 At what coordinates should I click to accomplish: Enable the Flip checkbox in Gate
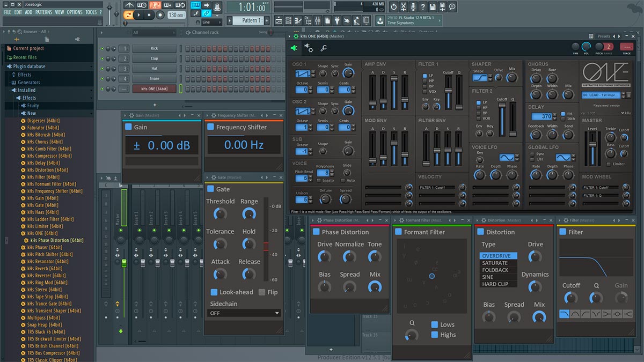pyautogui.click(x=262, y=292)
